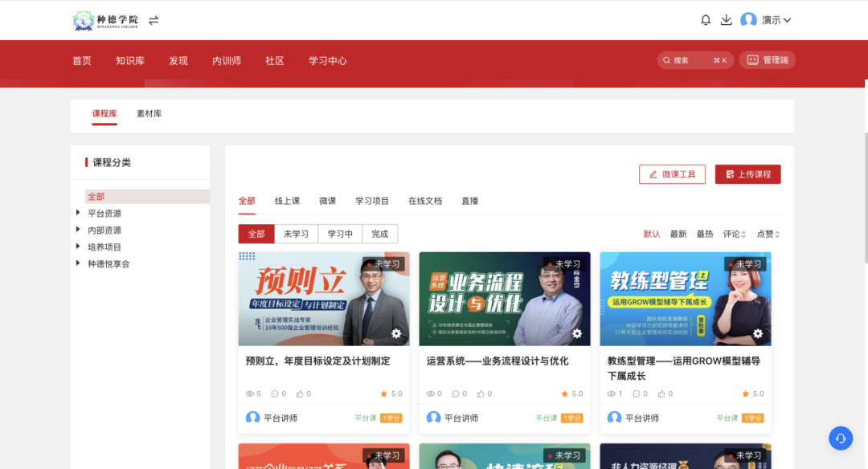Click the 上传课程 button

(747, 174)
